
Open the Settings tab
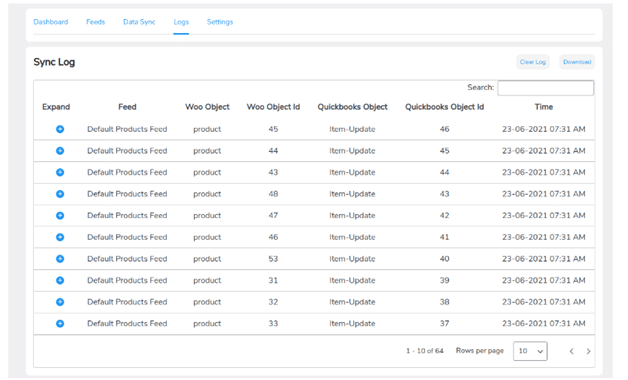coord(220,22)
